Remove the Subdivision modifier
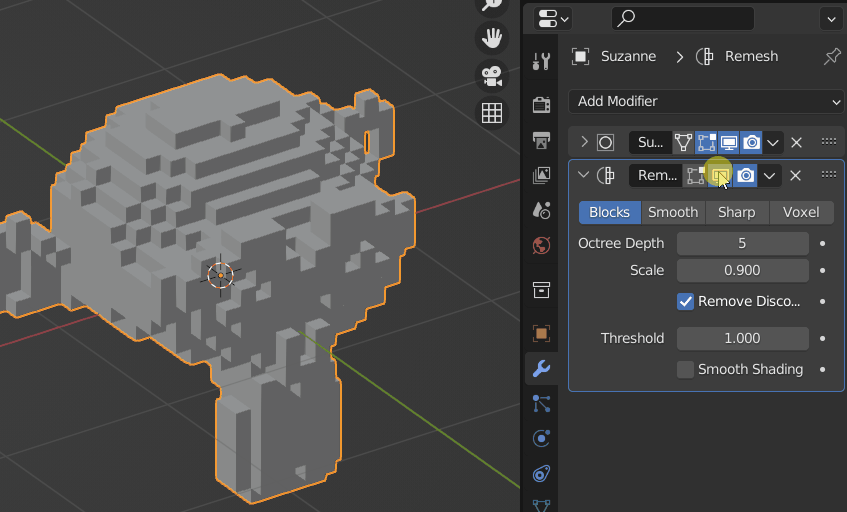 point(796,143)
